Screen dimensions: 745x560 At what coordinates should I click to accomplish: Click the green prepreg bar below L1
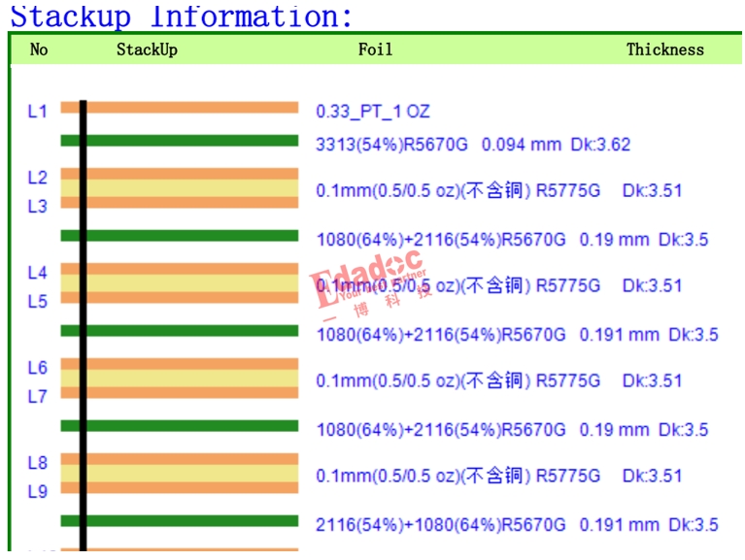[x=180, y=141]
